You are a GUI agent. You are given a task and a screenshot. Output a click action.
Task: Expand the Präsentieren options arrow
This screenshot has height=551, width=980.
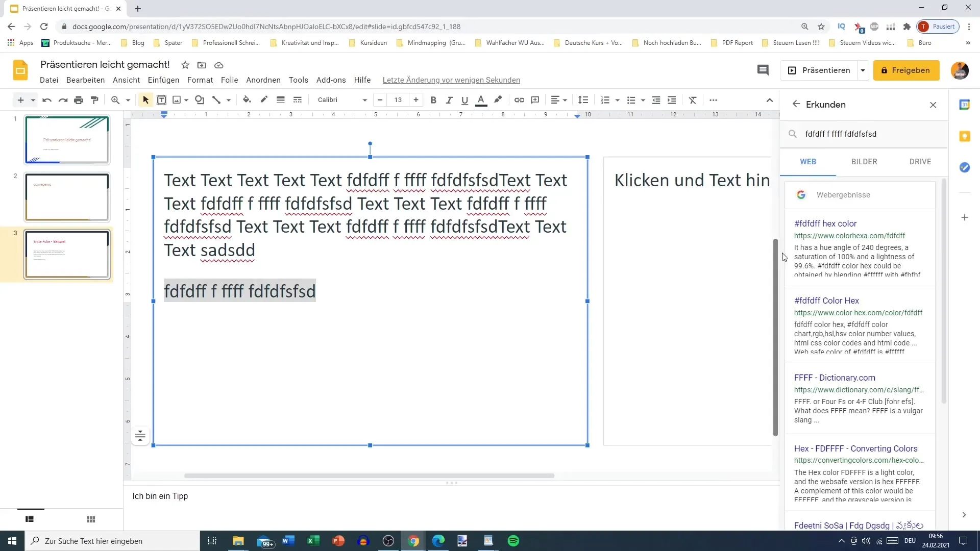click(x=863, y=70)
